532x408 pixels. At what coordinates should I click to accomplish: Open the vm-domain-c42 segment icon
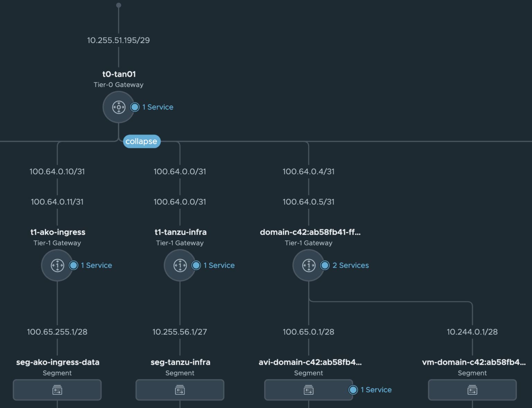click(x=472, y=390)
